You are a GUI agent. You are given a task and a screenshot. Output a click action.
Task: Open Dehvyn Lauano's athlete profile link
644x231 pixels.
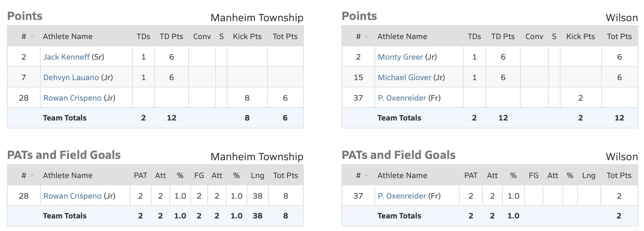(71, 77)
